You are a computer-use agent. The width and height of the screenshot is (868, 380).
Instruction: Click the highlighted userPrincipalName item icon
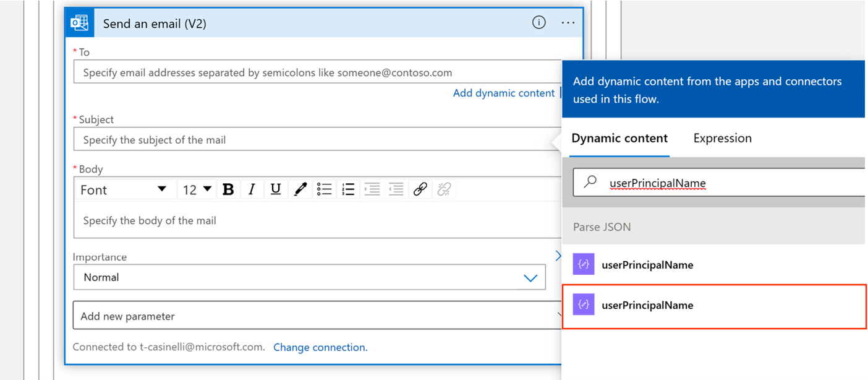[x=584, y=304]
